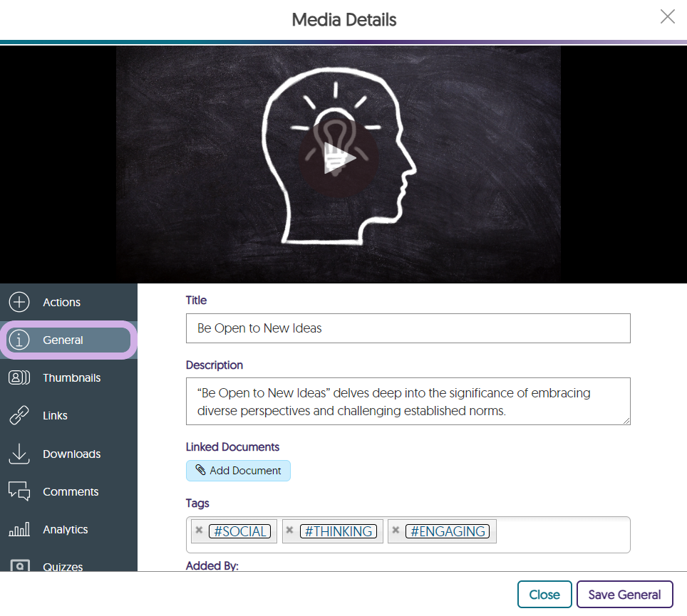Click the General info icon
687x616 pixels.
[x=19, y=340]
